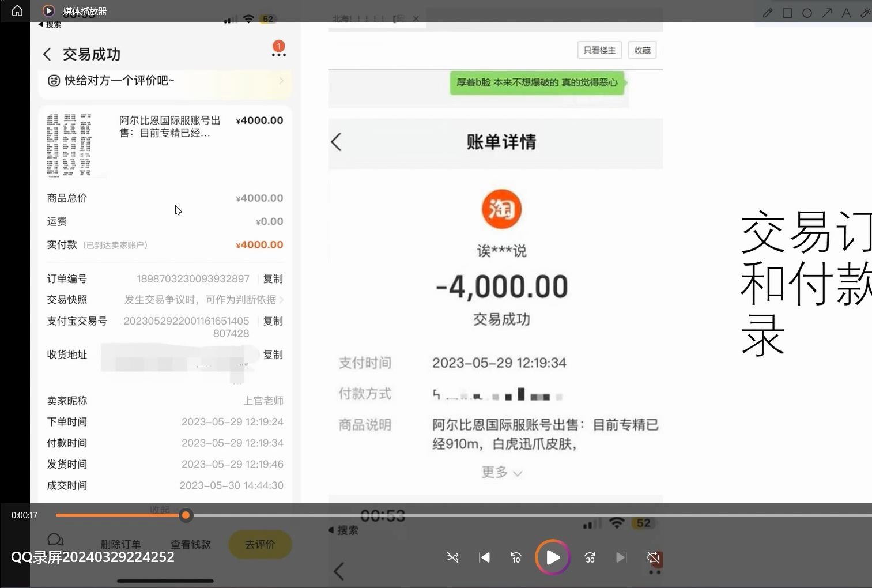872x588 pixels.
Task: Open 交易快照 details chevron
Action: pos(281,300)
